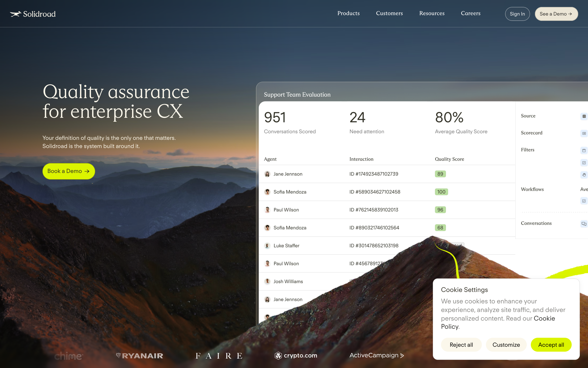Open the Resources menu
The height and width of the screenshot is (368, 588).
432,13
